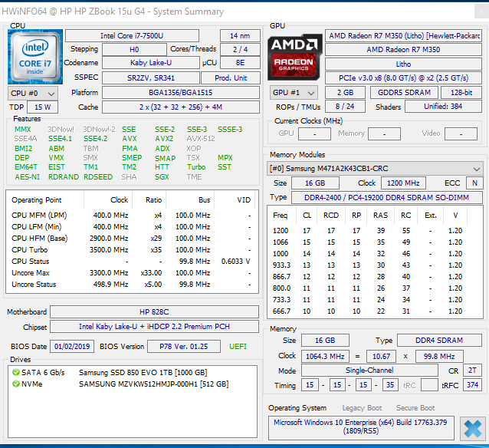Click the HP 828C motherboard field
The height and width of the screenshot is (448, 489).
pos(154,312)
